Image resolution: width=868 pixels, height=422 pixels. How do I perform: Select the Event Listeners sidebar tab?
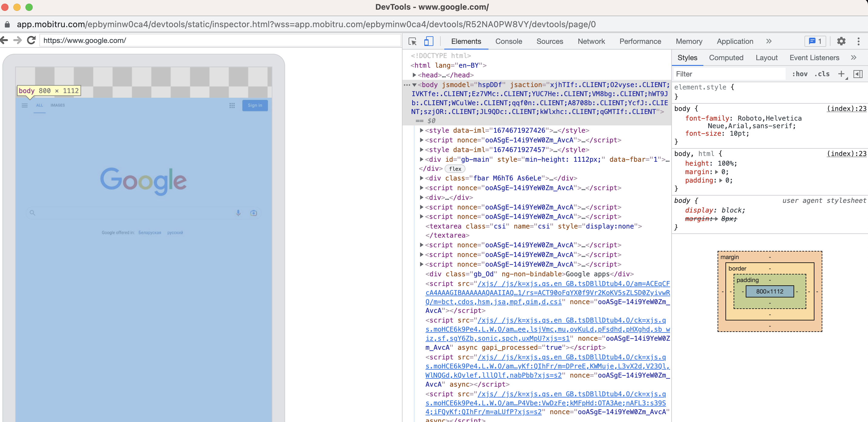coord(814,57)
